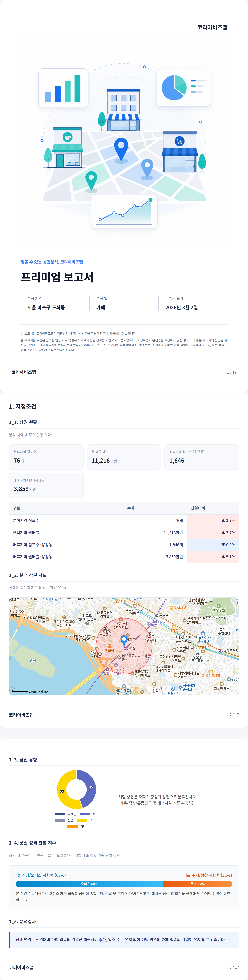Select the region value 서울 마포구 도화동

click(46, 307)
